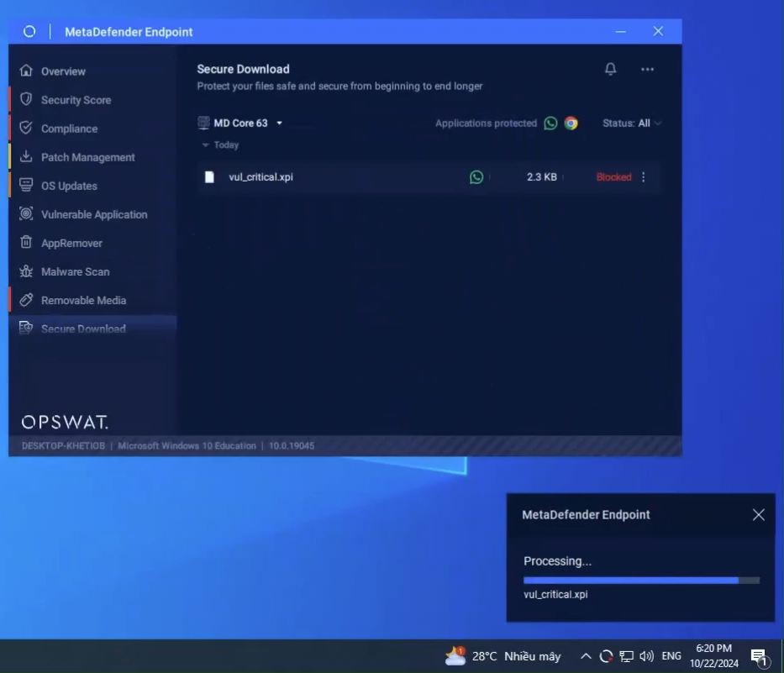Click the Compliance checkmark shield icon

click(26, 128)
